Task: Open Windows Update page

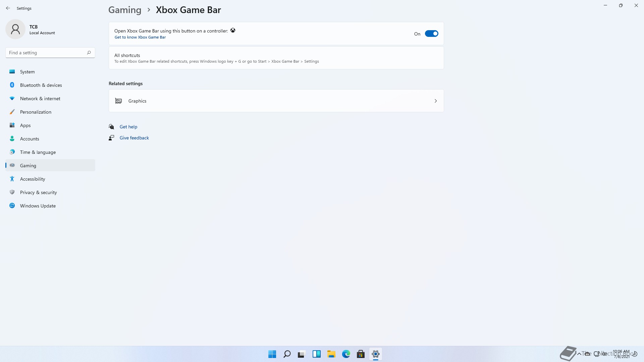Action: [50, 206]
